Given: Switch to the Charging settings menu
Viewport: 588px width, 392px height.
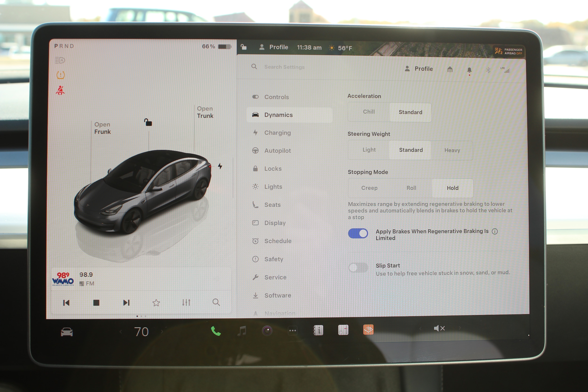Looking at the screenshot, I should 278,133.
